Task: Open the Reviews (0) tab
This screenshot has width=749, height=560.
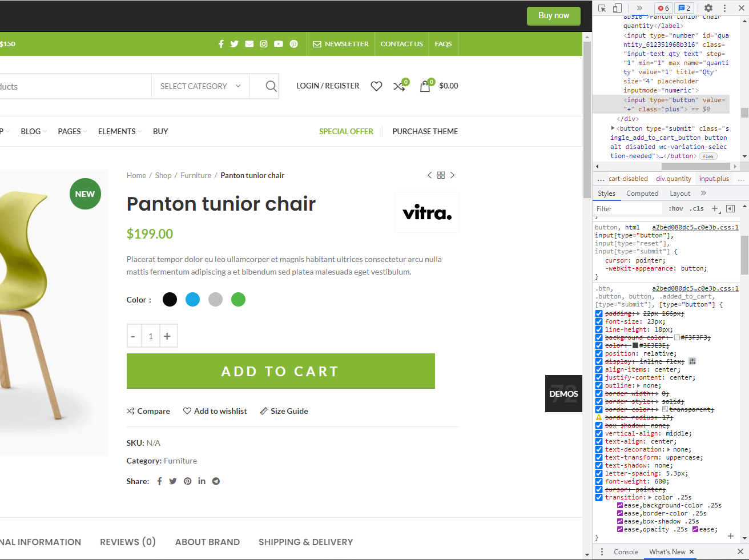Action: point(128,542)
